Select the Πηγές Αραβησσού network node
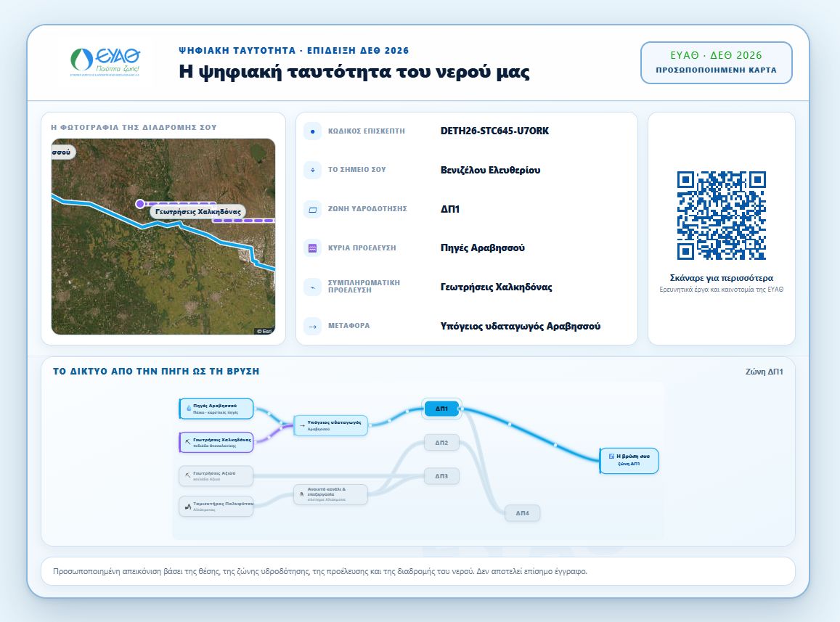 tap(216, 409)
